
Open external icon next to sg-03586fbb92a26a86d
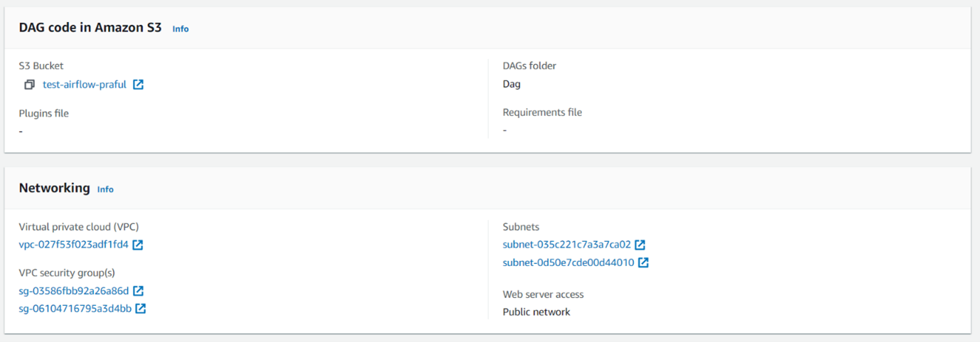139,291
